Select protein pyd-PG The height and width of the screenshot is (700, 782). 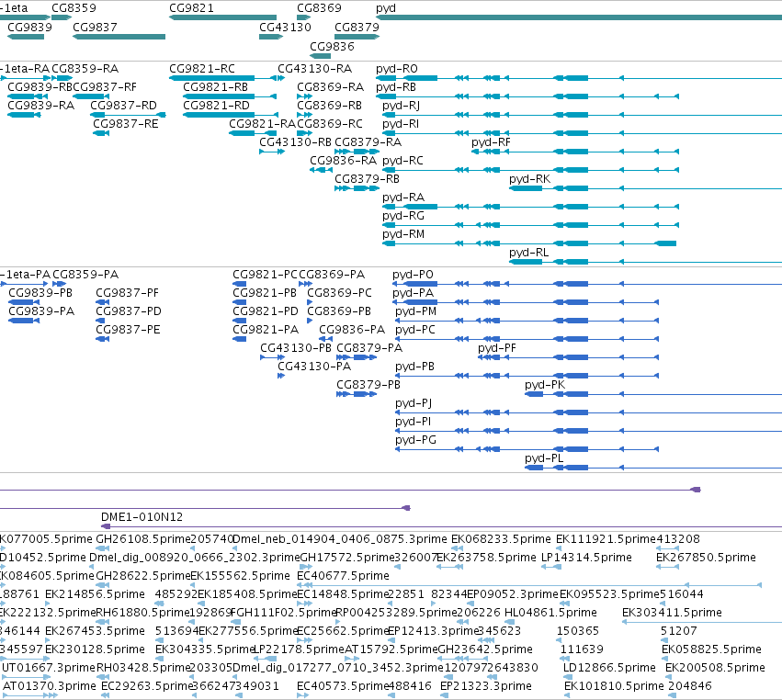(x=416, y=440)
